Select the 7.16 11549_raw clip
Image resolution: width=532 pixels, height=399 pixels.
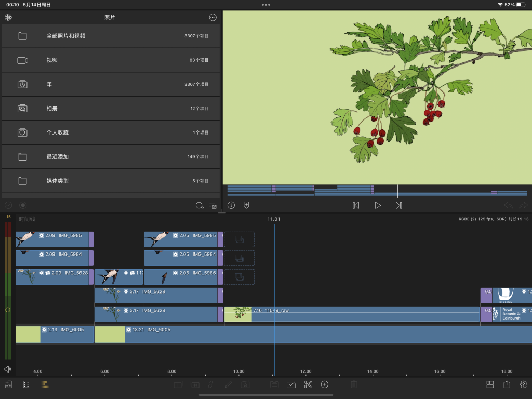[x=352, y=314]
